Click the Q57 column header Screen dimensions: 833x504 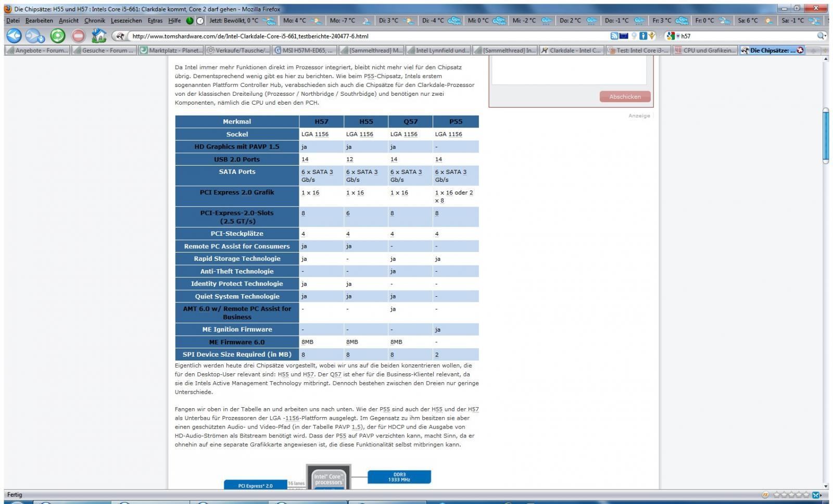coord(410,121)
